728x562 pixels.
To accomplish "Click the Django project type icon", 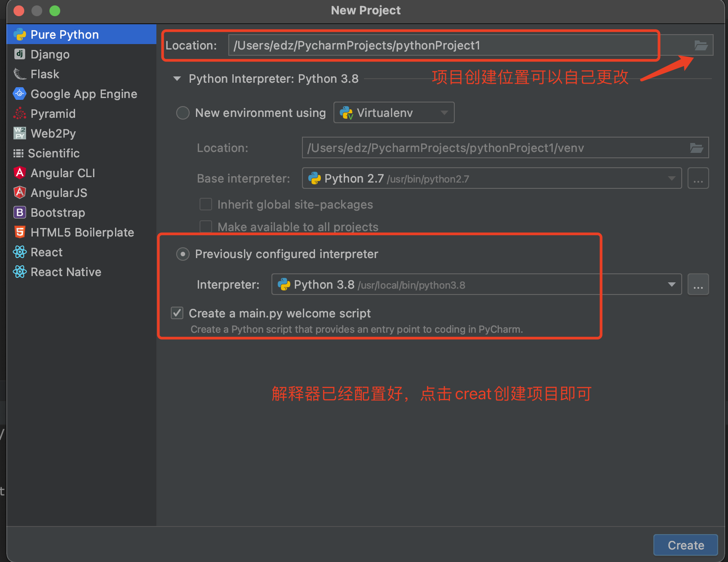I will point(20,54).
